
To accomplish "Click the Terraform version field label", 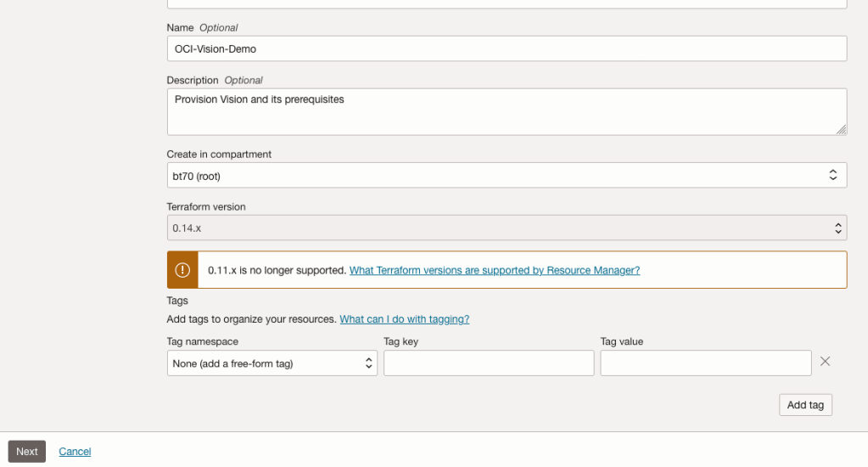I will [206, 207].
